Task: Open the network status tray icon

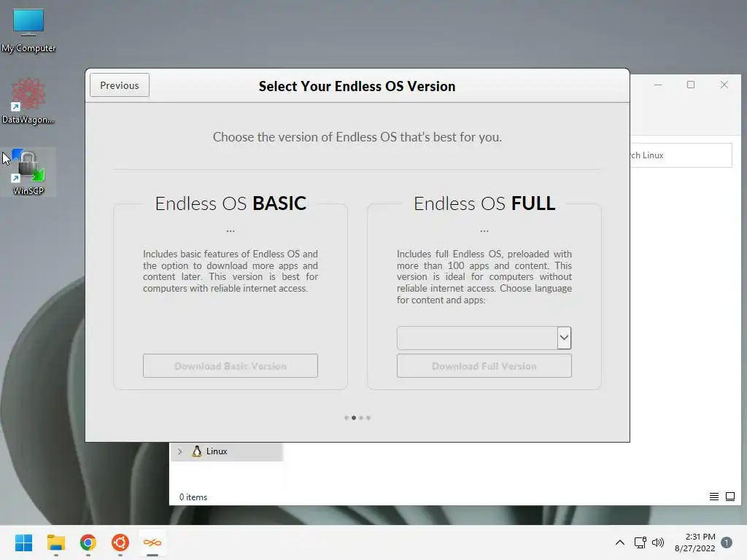Action: point(640,542)
